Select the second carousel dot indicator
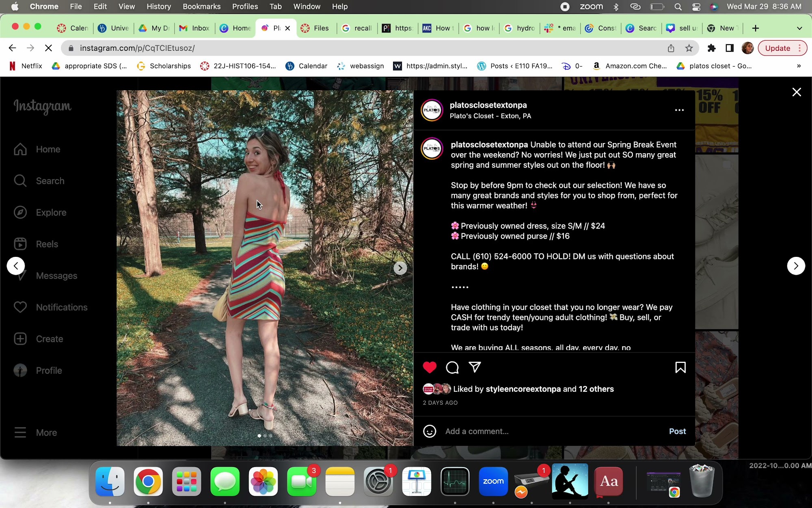This screenshot has height=508, width=812. 265,436
